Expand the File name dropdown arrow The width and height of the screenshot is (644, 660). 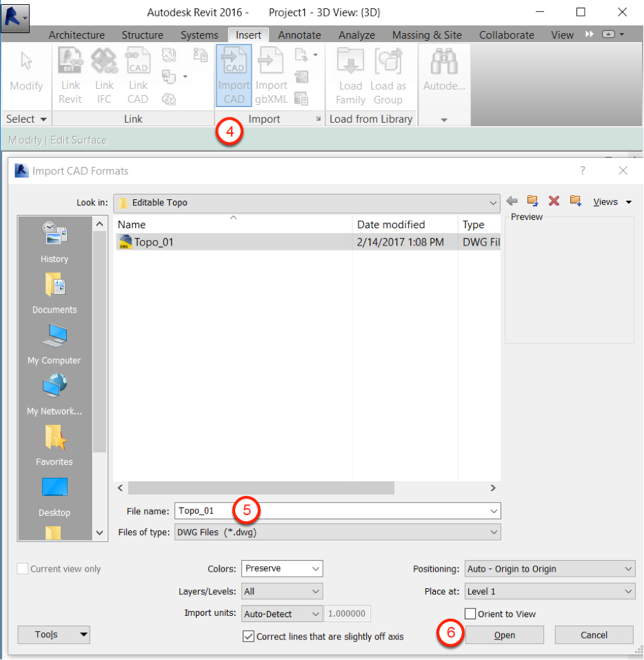coord(494,511)
